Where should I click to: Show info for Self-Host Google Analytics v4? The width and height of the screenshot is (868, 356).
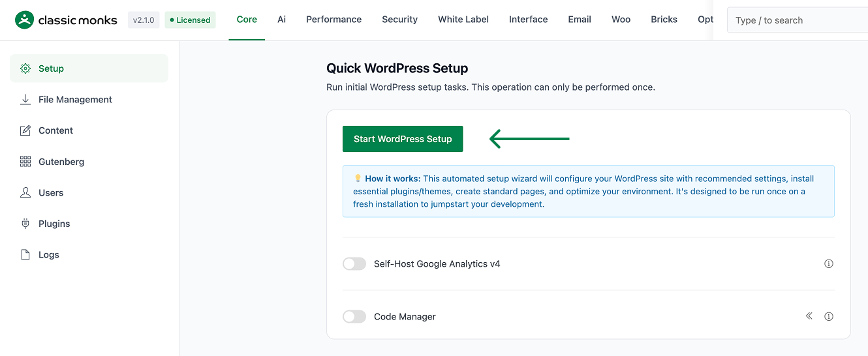pyautogui.click(x=829, y=264)
